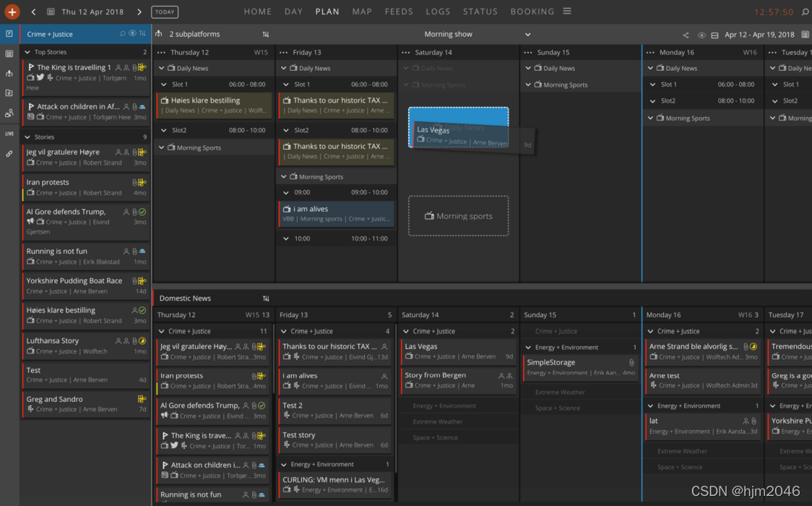Switch to the STATUS tab
Viewport: 812px width, 506px height.
coord(480,12)
